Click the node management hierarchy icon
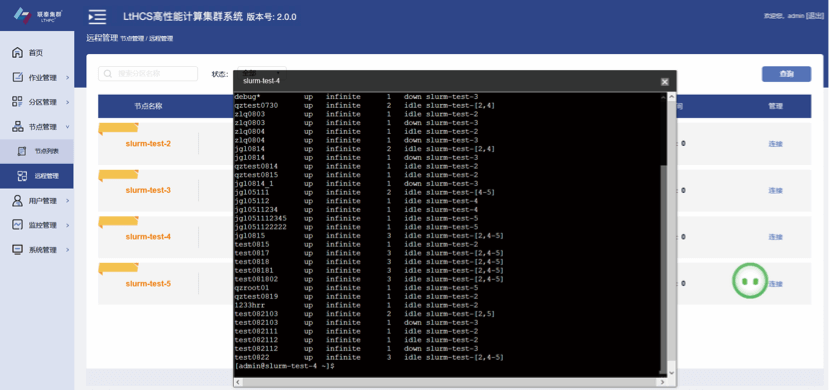Viewport: 830px width, 390px height. pos(17,126)
